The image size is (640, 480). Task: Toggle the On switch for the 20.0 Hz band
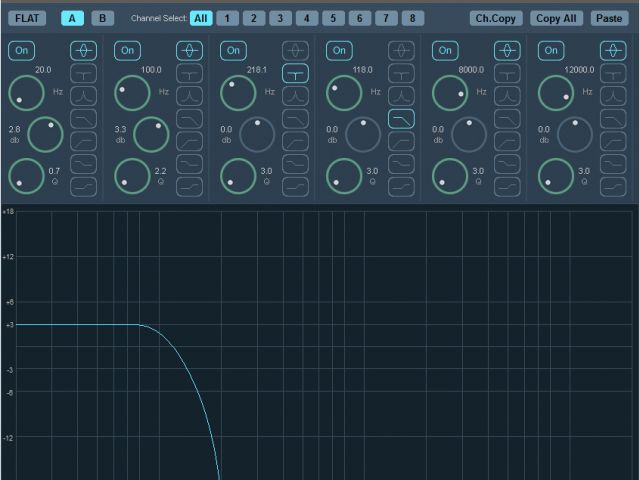(x=21, y=51)
